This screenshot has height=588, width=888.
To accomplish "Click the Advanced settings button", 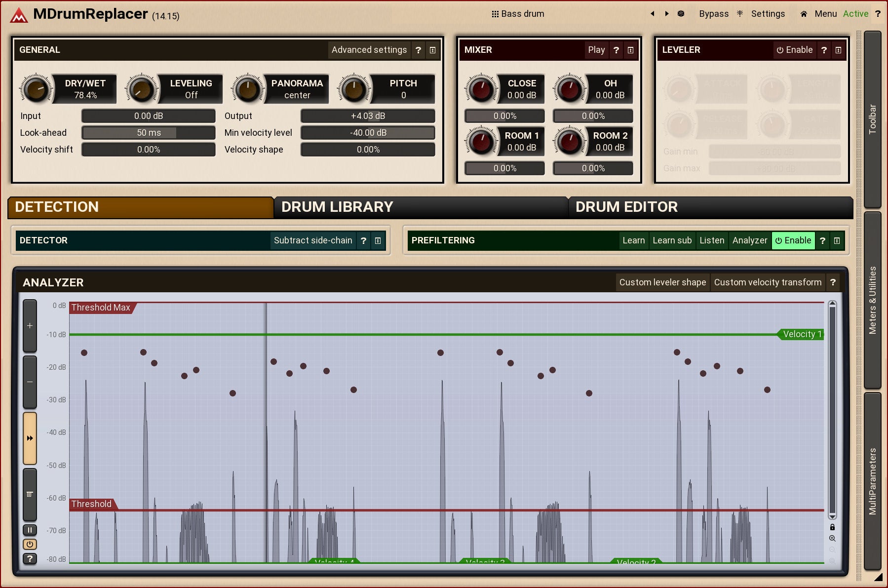I will tap(369, 50).
